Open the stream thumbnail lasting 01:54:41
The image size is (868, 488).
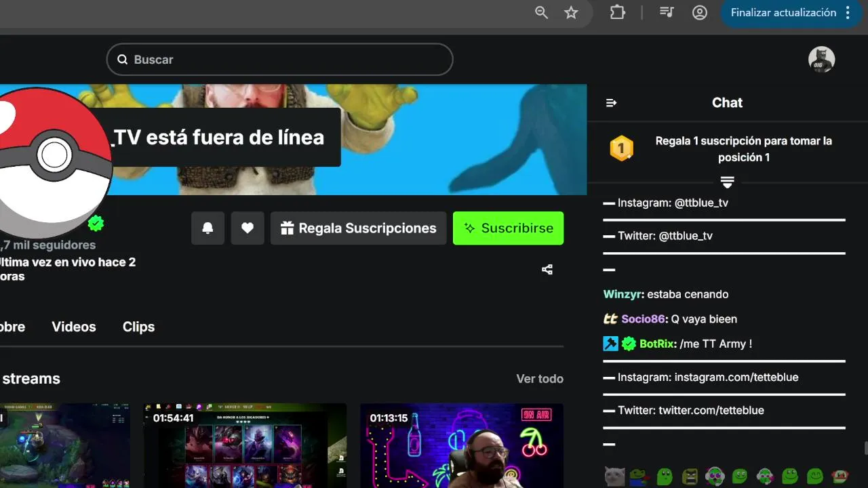245,445
